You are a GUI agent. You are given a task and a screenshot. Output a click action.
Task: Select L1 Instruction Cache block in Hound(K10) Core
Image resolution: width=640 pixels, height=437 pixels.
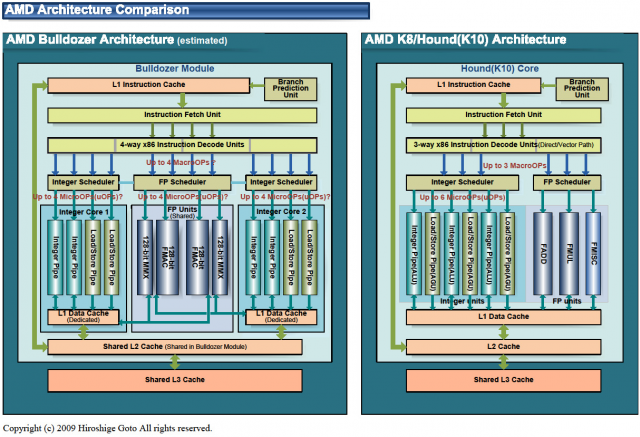click(473, 85)
